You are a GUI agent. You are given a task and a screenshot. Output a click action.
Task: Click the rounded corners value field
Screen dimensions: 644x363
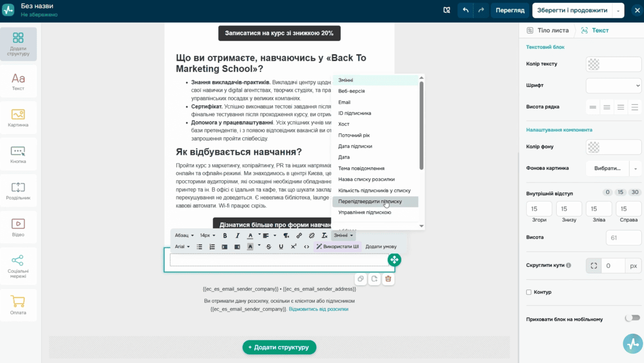click(x=613, y=266)
